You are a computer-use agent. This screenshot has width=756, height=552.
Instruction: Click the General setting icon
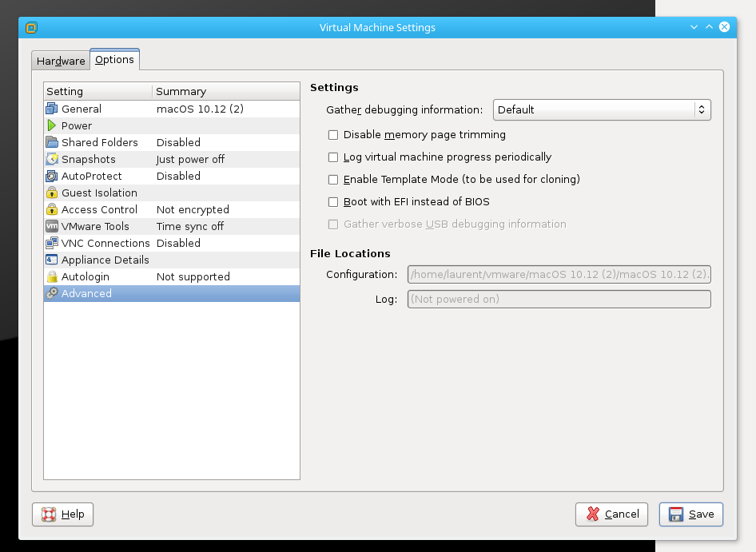[52, 109]
